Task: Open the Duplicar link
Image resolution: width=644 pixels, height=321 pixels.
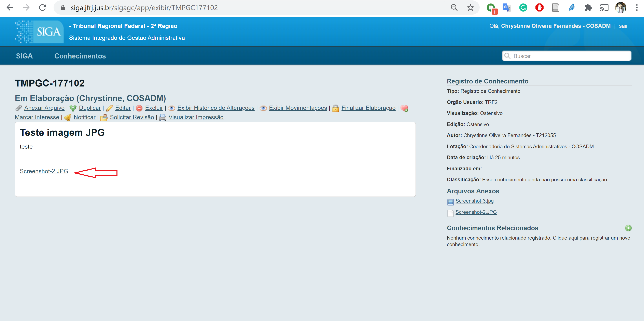Action: click(90, 108)
